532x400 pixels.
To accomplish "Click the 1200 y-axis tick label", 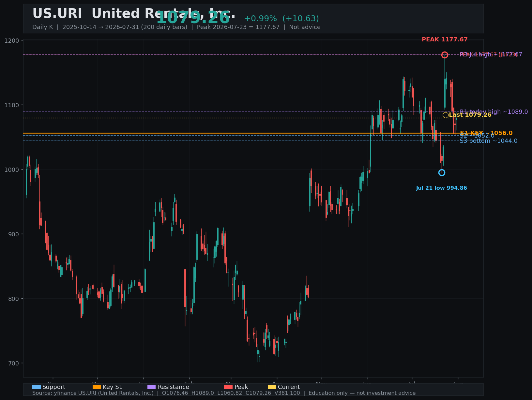I will tap(12, 40).
